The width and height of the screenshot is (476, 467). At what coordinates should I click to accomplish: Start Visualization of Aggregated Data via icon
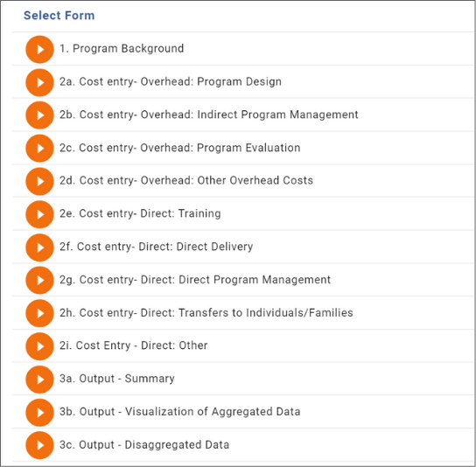[39, 413]
